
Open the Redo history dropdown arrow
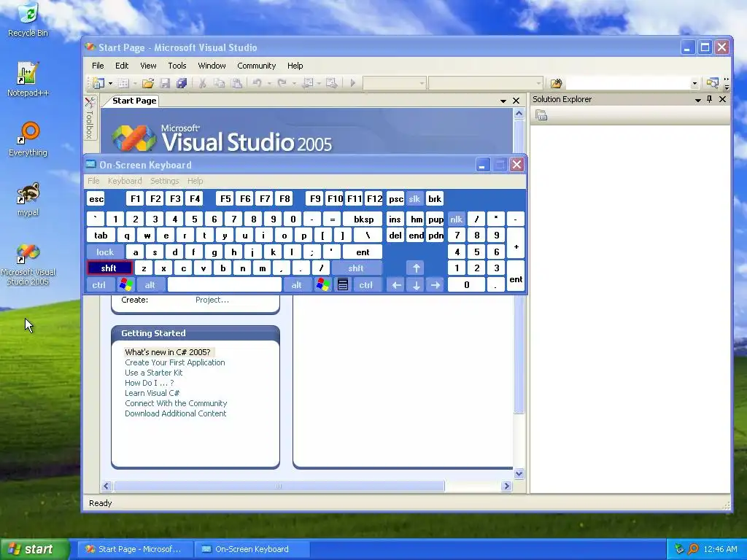(293, 83)
